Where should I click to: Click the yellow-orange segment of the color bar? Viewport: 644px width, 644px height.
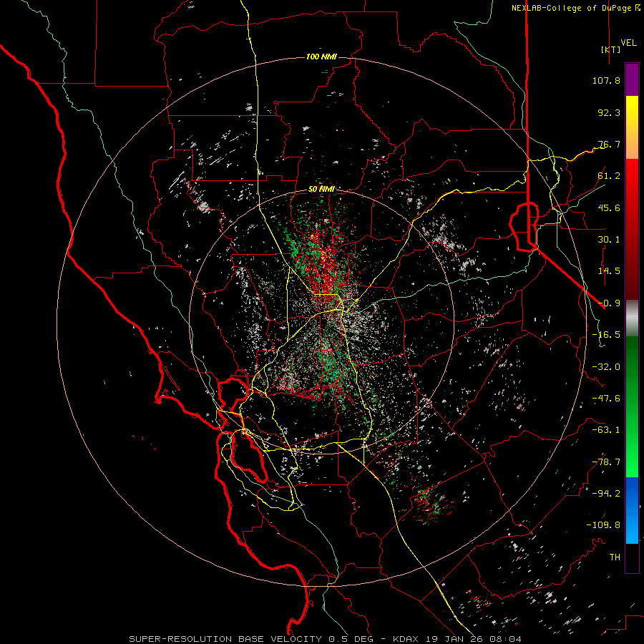tap(632, 127)
